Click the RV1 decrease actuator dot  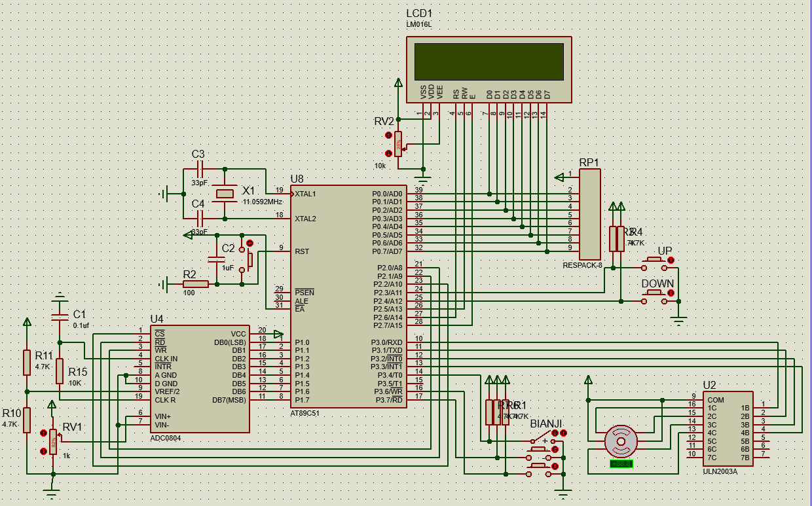43,451
